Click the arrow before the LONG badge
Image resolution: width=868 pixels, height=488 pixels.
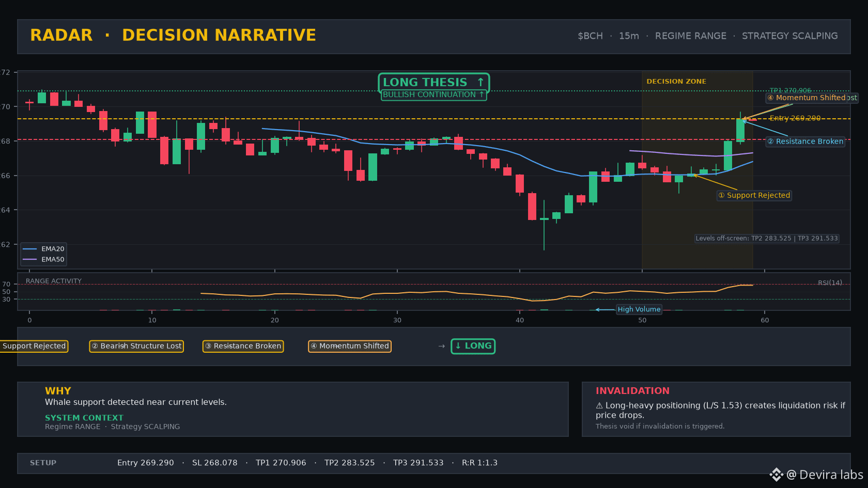click(441, 346)
